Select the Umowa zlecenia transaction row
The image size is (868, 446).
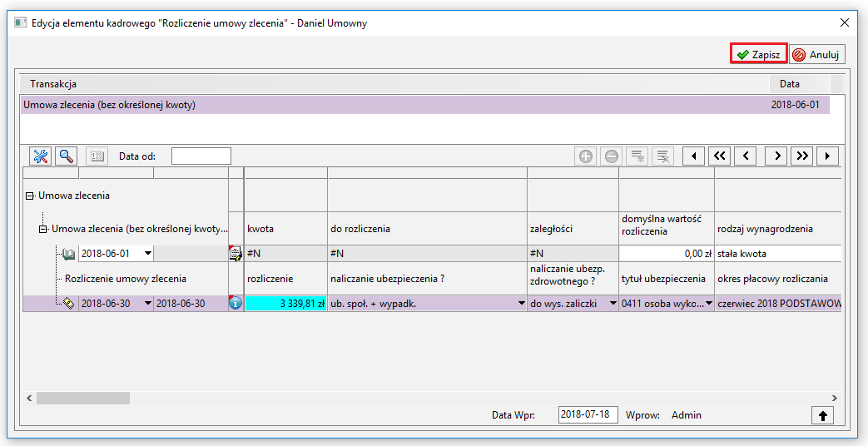(x=425, y=105)
